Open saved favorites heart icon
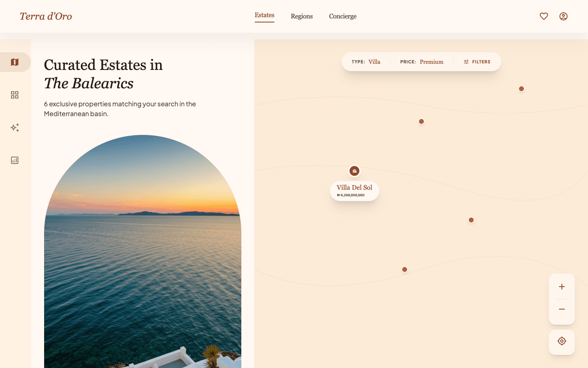This screenshot has height=368, width=588. click(x=543, y=16)
